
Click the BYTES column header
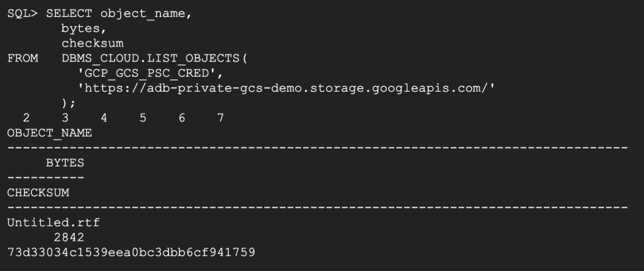pos(65,162)
